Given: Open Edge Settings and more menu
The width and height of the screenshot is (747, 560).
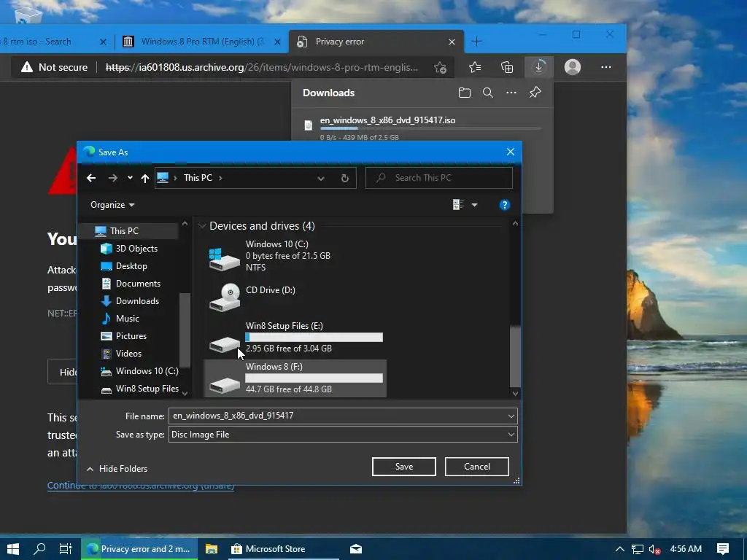Looking at the screenshot, I should pyautogui.click(x=606, y=67).
